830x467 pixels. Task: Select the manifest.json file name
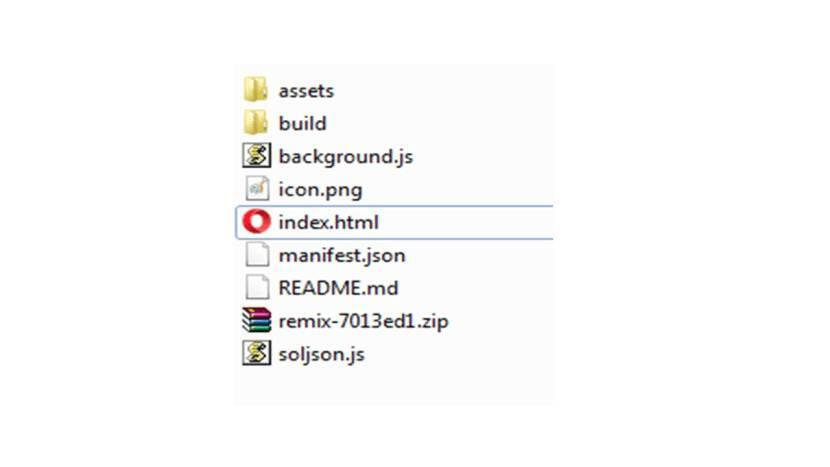point(341,256)
